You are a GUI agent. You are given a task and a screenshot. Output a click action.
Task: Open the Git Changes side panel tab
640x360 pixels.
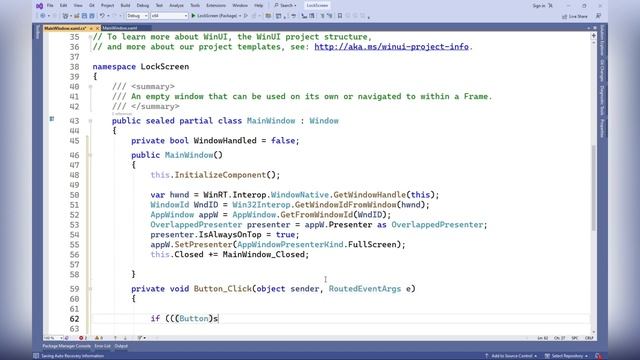(x=602, y=70)
